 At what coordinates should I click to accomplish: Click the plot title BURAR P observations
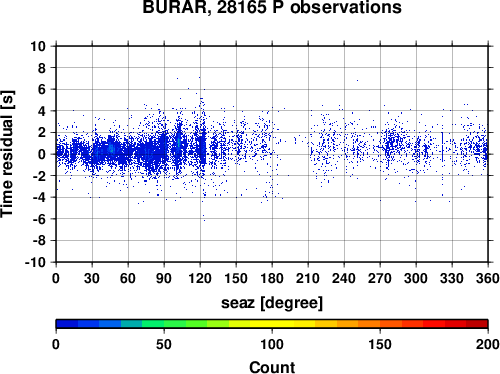coord(272,7)
